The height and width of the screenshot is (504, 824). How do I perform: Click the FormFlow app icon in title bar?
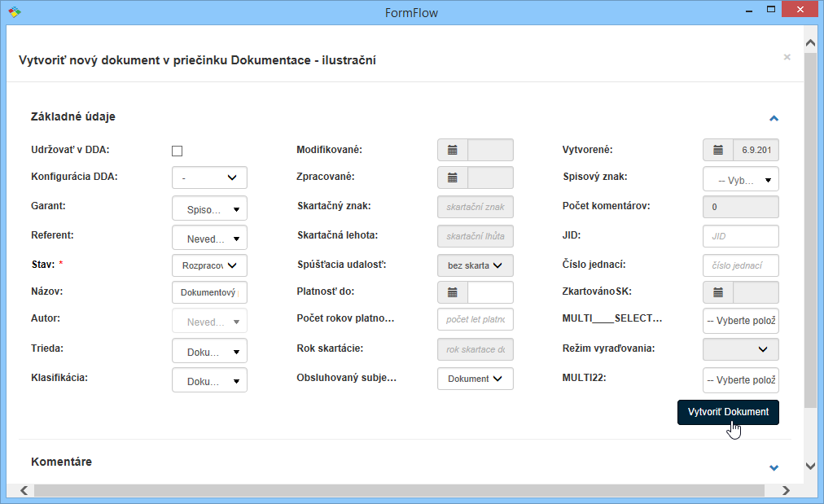(14, 12)
